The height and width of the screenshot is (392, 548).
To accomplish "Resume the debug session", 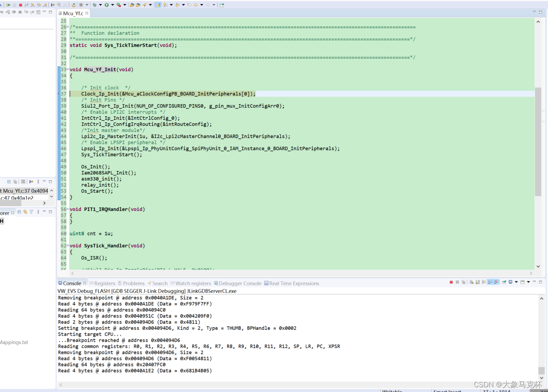I will 8,5.
